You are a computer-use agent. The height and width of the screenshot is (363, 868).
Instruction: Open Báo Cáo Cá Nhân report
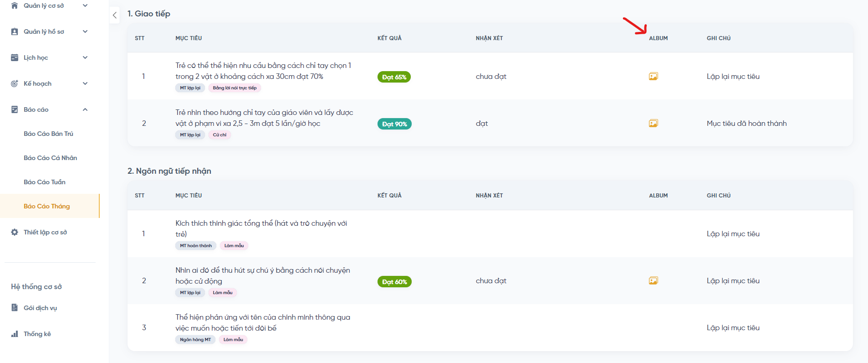pyautogui.click(x=50, y=158)
